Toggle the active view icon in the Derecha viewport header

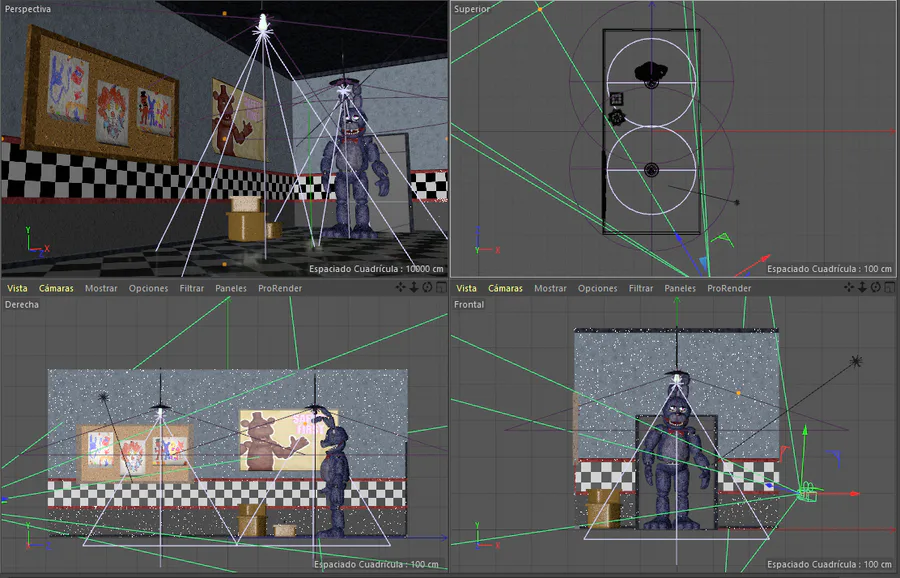coord(441,288)
